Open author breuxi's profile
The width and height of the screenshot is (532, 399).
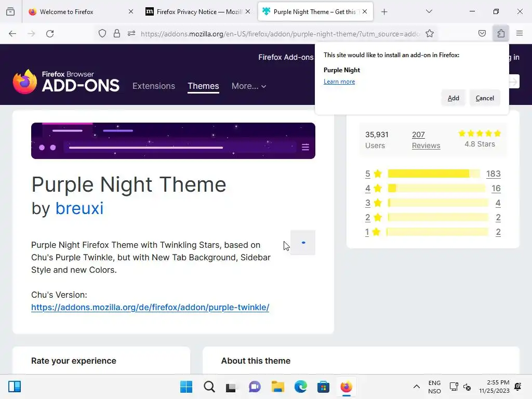click(x=79, y=208)
